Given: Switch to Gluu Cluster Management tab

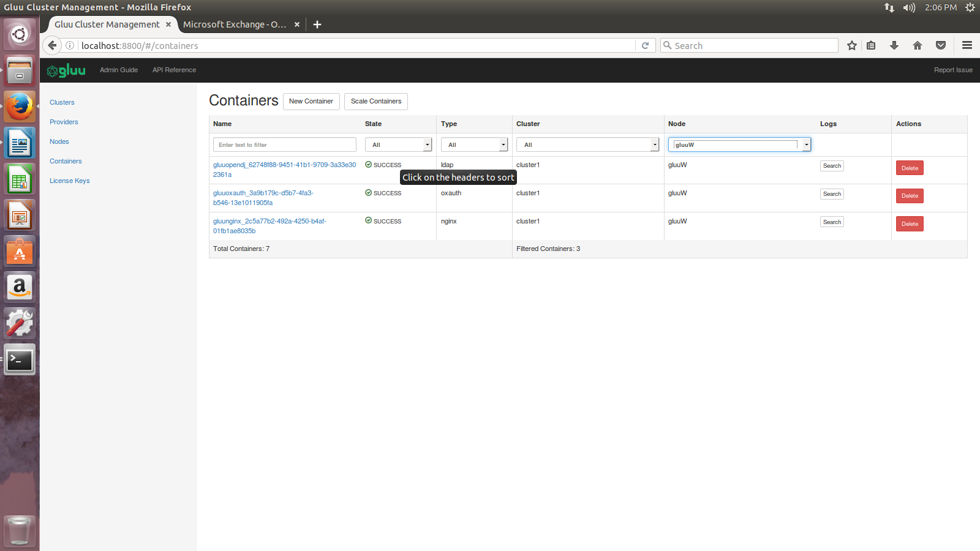Looking at the screenshot, I should pyautogui.click(x=107, y=24).
